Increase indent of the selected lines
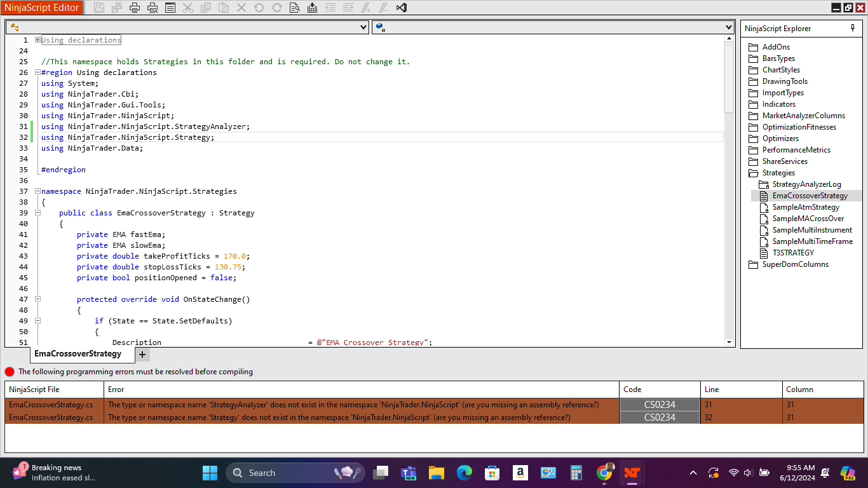This screenshot has height=488, width=868. tap(348, 8)
